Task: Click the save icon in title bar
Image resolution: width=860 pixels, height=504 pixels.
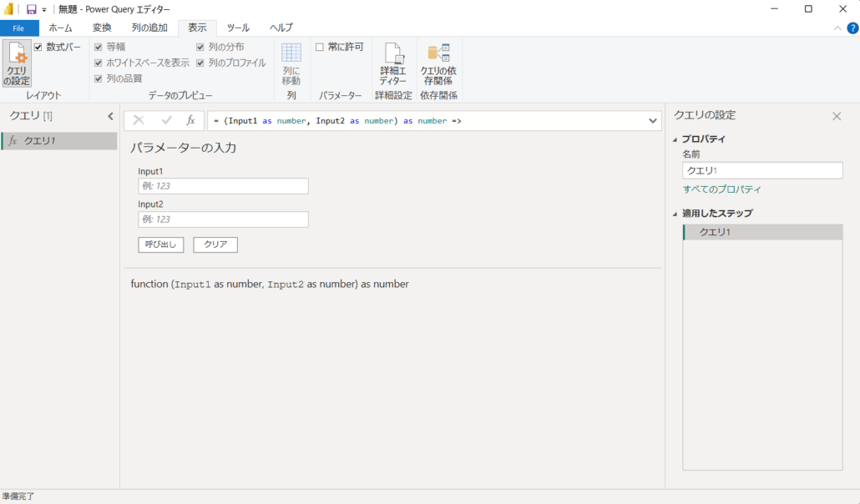Action: [31, 9]
